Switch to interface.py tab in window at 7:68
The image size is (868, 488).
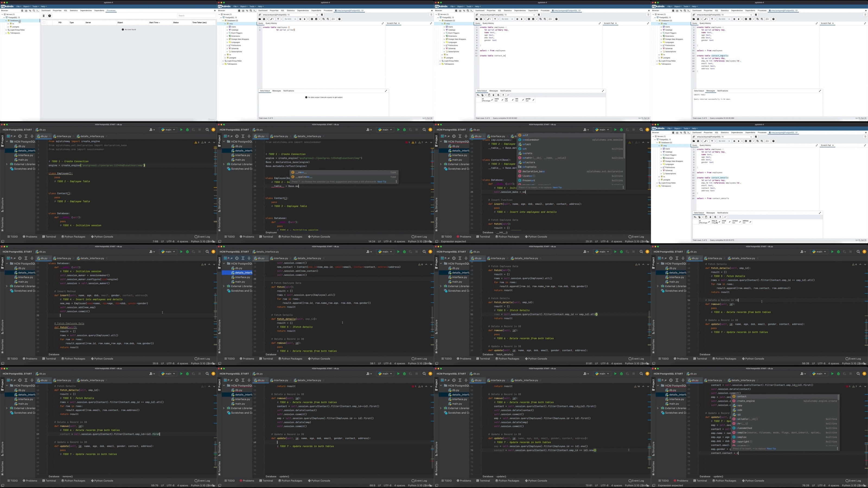64,136
